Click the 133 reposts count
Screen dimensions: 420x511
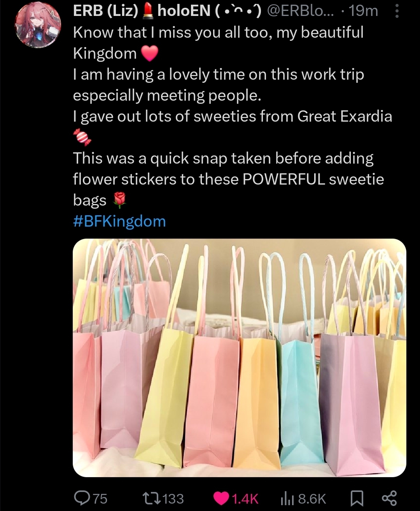(172, 499)
